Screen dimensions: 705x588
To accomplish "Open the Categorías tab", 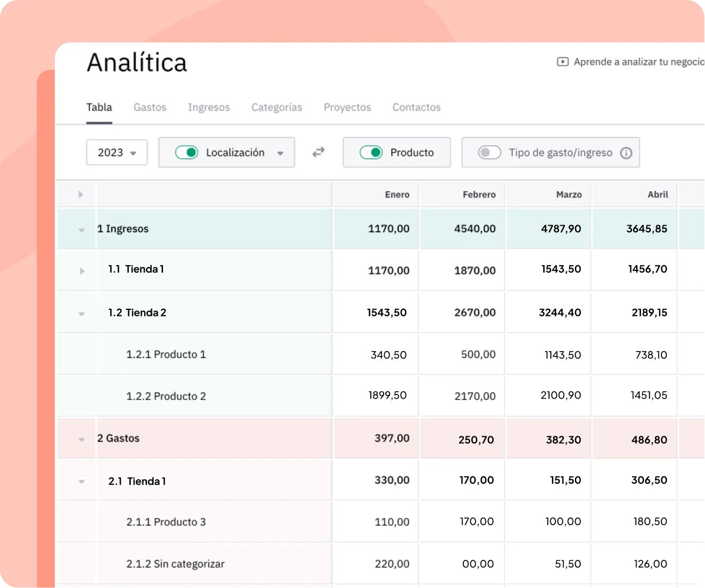I will click(277, 108).
